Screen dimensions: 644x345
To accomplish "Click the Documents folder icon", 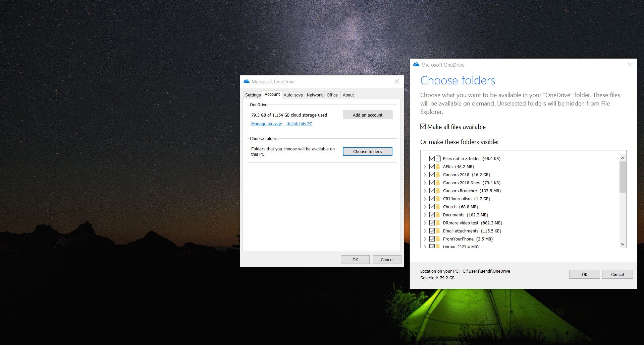I will click(438, 215).
